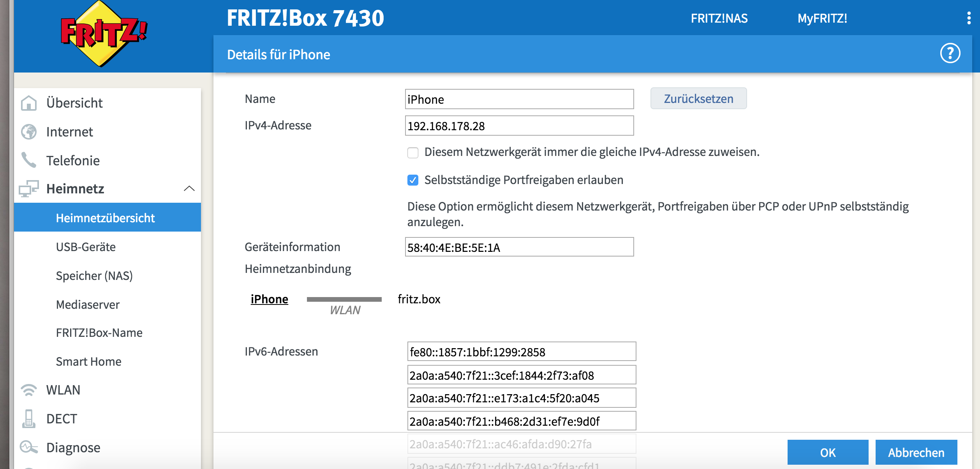The width and height of the screenshot is (980, 469).
Task: Click the underlined iPhone device link
Action: (x=269, y=299)
